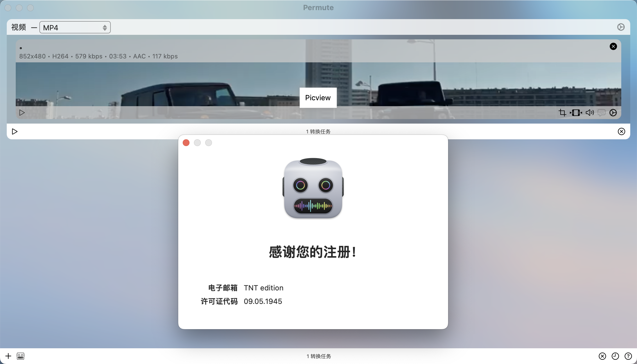Open the subtitles speech bubble icon
Viewport: 637px width, 364px height.
[x=601, y=113]
